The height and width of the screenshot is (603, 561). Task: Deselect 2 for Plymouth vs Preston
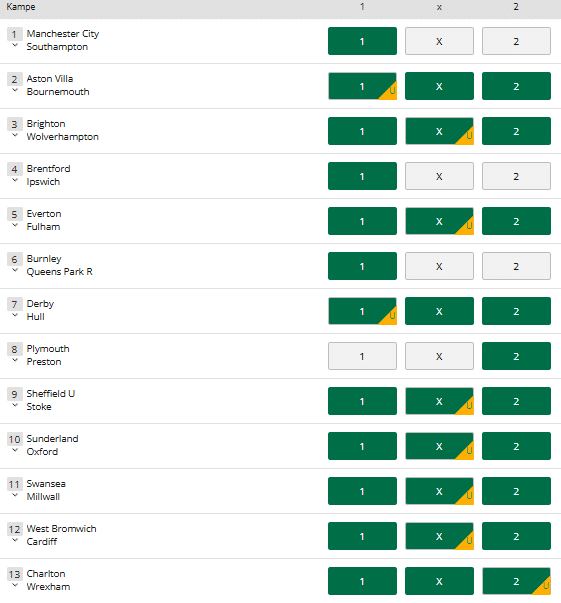coord(516,356)
